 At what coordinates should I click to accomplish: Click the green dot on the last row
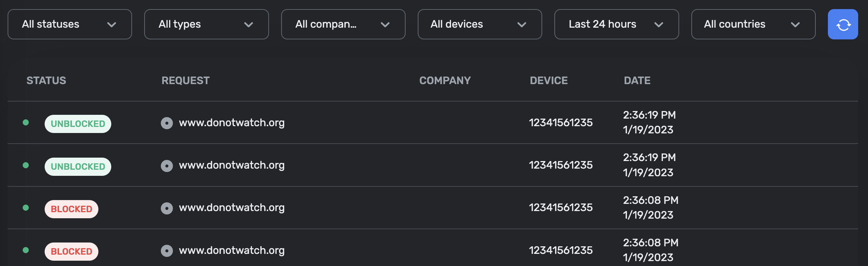[25, 250]
